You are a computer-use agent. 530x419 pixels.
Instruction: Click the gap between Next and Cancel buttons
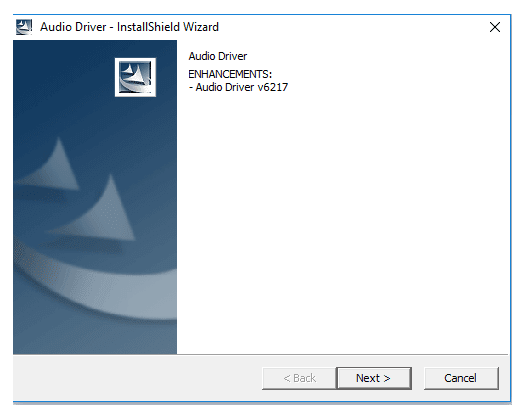[418, 378]
